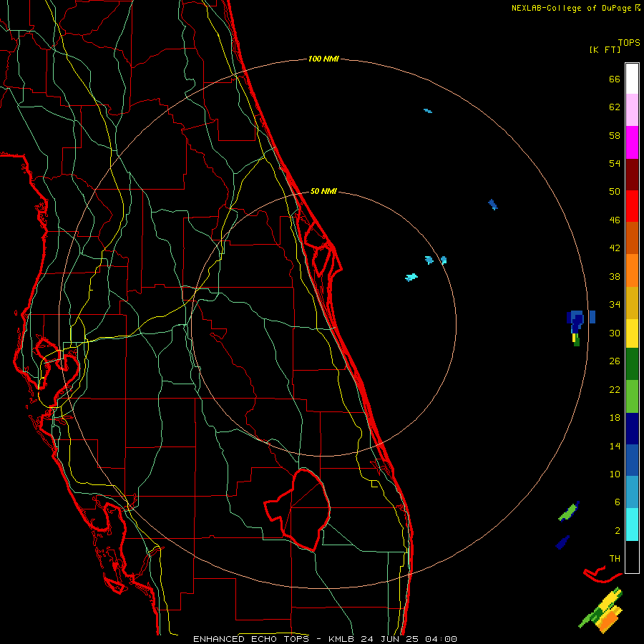Image resolution: width=644 pixels, height=644 pixels.
Task: Click the legend value '30'
Action: 615,333
